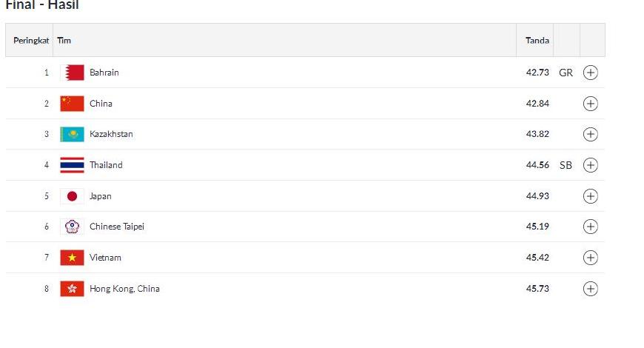Click the Vietnam flag icon

[72, 258]
